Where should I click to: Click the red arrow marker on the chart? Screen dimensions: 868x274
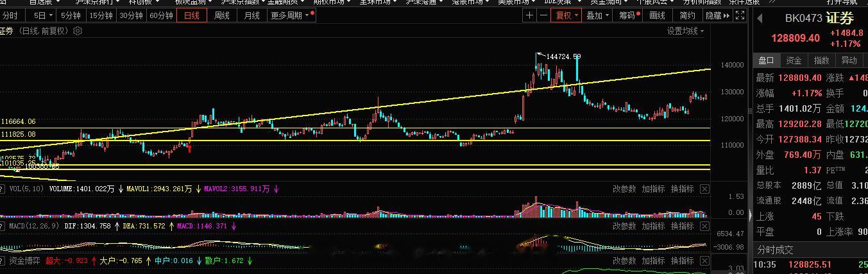pyautogui.click(x=189, y=148)
